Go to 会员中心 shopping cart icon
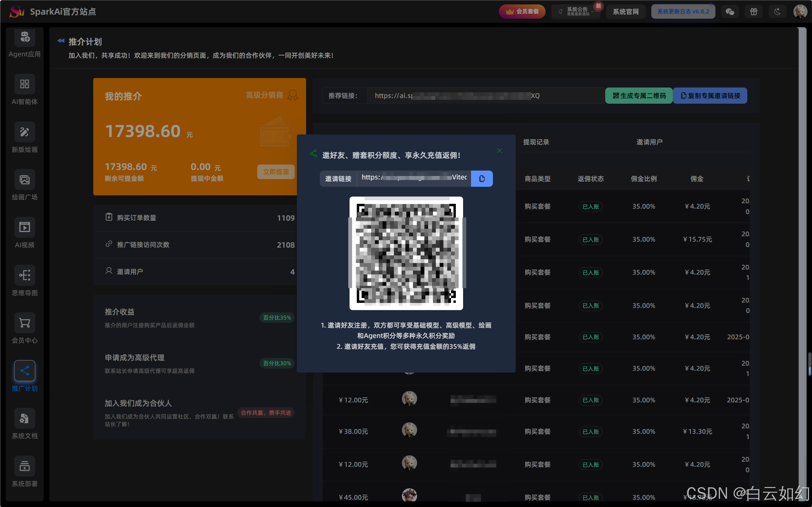This screenshot has height=507, width=812. click(x=24, y=323)
